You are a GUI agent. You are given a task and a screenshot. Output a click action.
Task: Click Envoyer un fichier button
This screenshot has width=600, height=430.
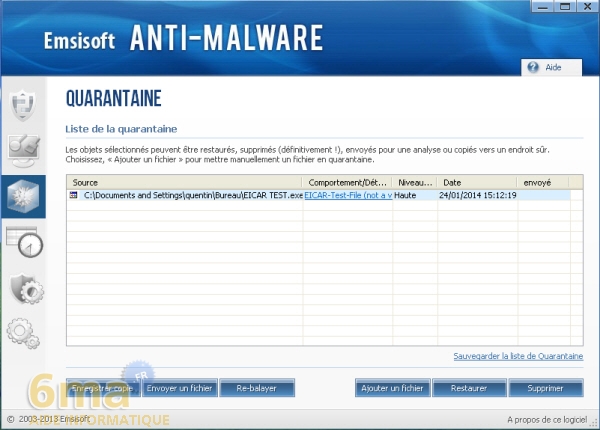[x=179, y=388]
